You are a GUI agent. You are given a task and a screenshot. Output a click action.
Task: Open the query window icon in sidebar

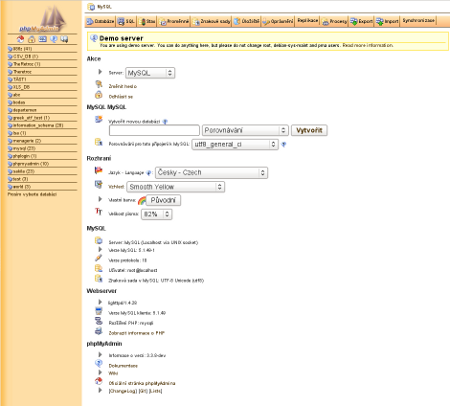point(42,39)
